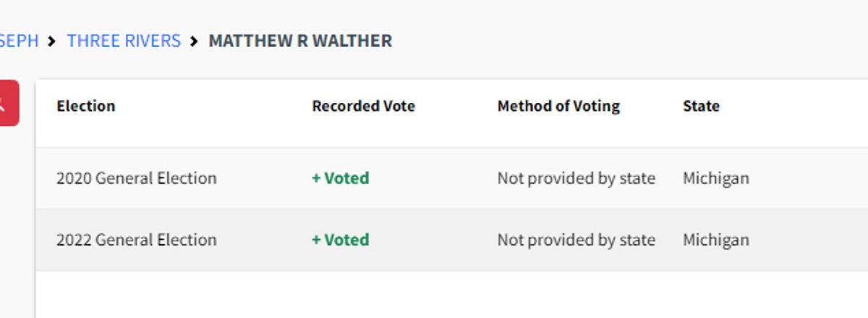The height and width of the screenshot is (318, 868).
Task: Click Michigan in the 2022 election row
Action: (715, 240)
